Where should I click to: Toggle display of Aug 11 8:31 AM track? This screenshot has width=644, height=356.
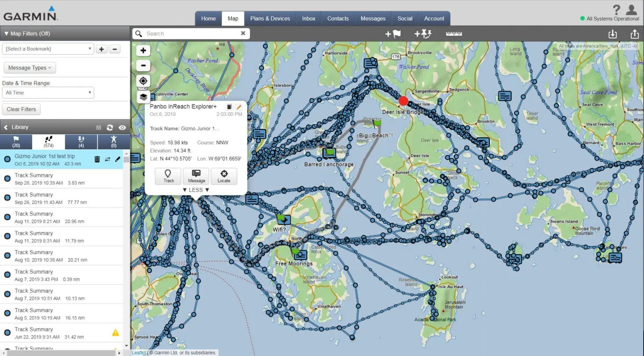[x=7, y=237]
